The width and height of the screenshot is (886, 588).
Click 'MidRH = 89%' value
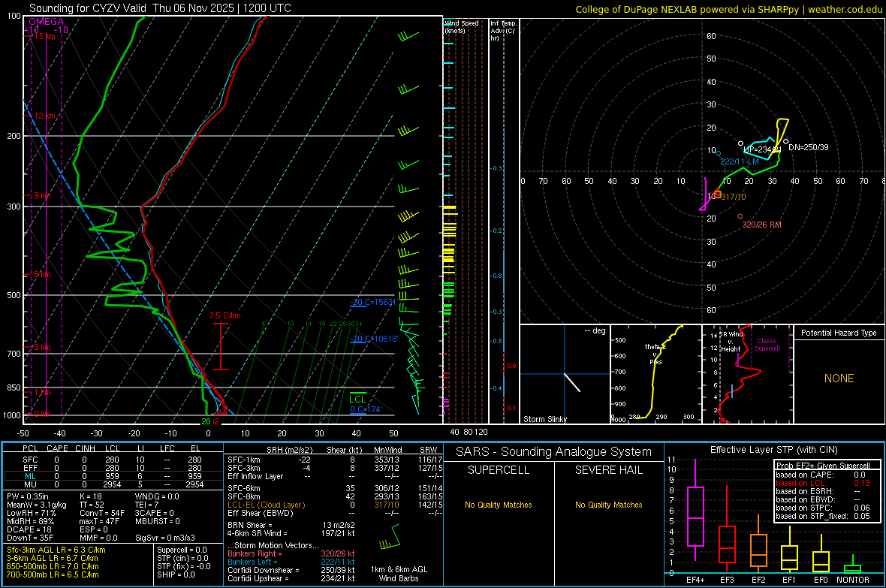coord(30,521)
